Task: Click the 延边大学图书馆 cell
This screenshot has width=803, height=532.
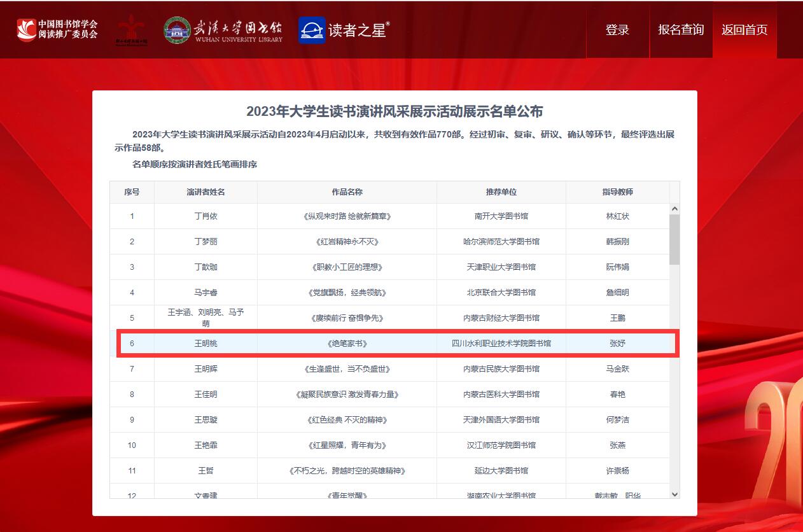Action: click(x=501, y=471)
